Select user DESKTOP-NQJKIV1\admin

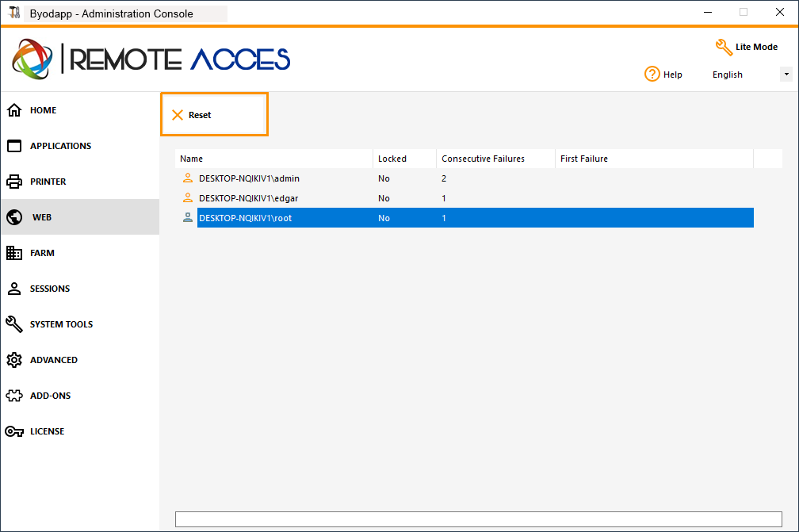click(x=249, y=178)
